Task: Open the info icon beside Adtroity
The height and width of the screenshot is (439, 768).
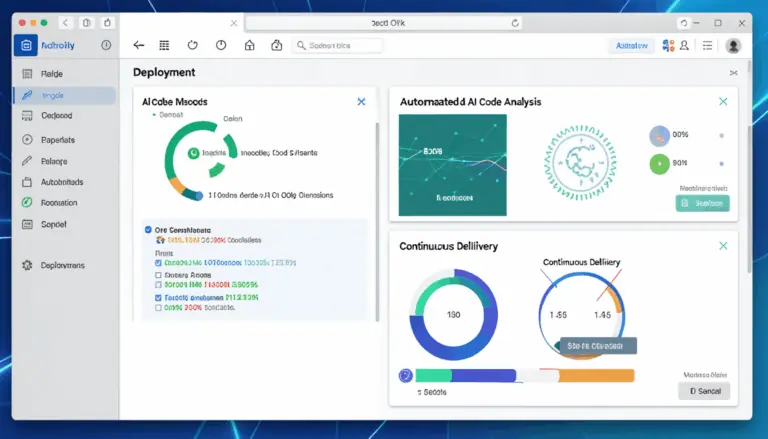Action: tap(106, 45)
